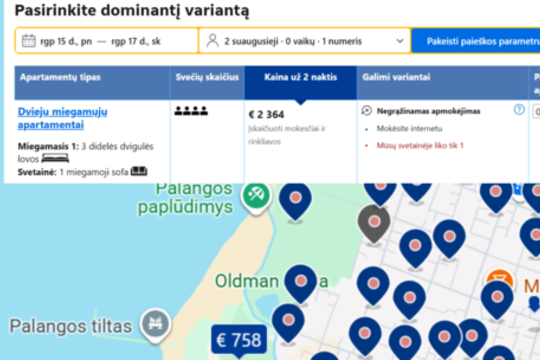Click the non-refundable icon beside Negrąžinamas apmokėjimas
Screen dimensions: 540x360
(x=366, y=111)
